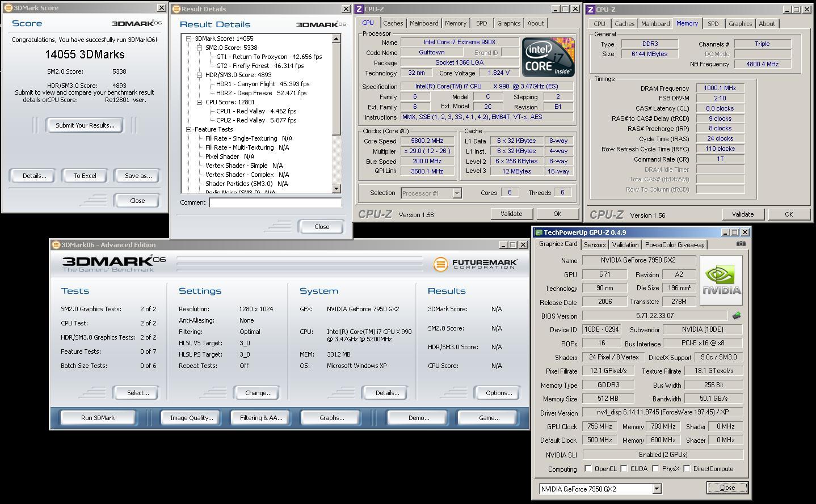Click the 3DMark06 Advanced Edition title icon
Viewport: 816px width, 504px height.
coord(56,245)
